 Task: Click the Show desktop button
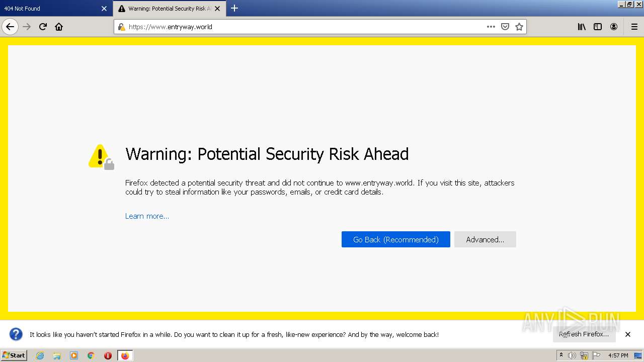(638, 355)
